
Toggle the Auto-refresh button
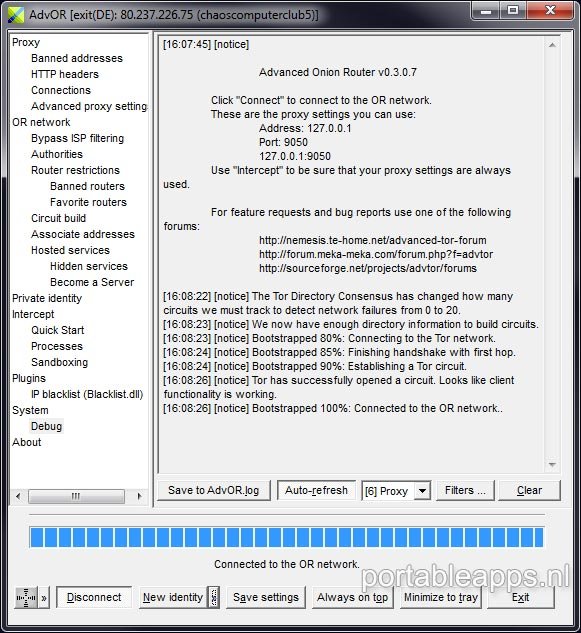(x=316, y=490)
